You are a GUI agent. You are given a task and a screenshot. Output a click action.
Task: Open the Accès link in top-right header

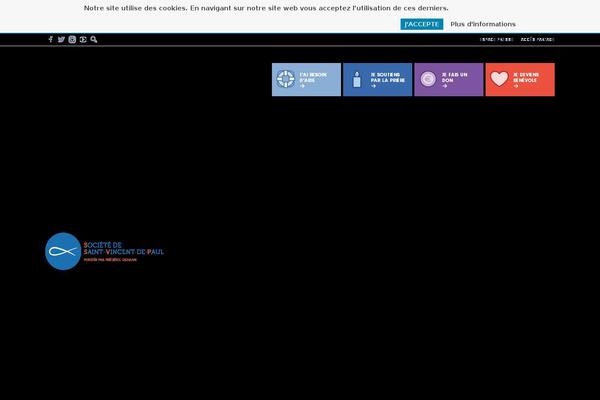coord(537,39)
